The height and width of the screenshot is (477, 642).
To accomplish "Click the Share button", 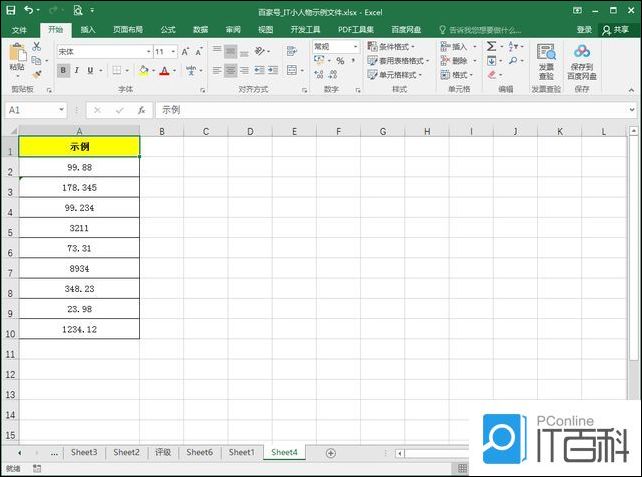I will click(x=616, y=29).
